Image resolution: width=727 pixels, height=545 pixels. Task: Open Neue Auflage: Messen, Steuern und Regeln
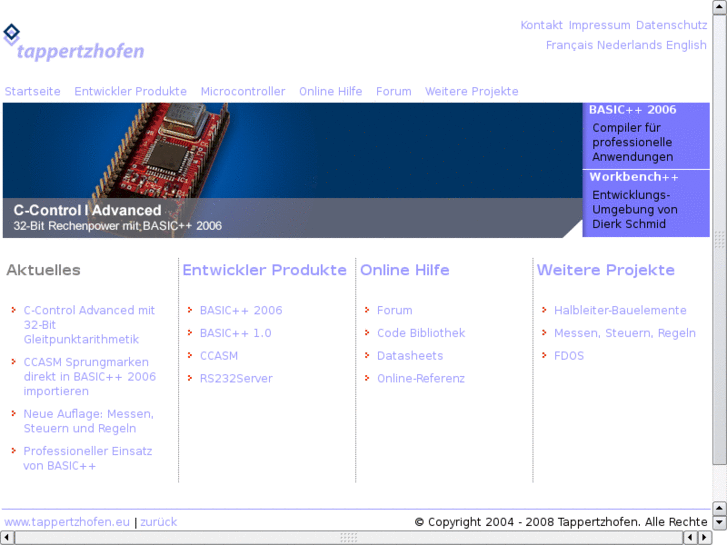click(x=88, y=421)
